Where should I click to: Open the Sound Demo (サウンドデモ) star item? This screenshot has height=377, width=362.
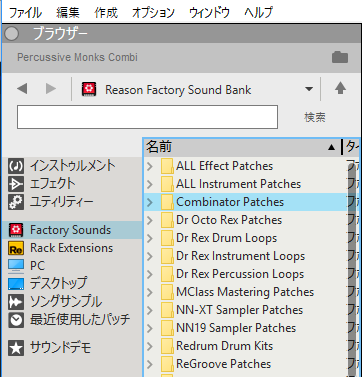click(49, 348)
